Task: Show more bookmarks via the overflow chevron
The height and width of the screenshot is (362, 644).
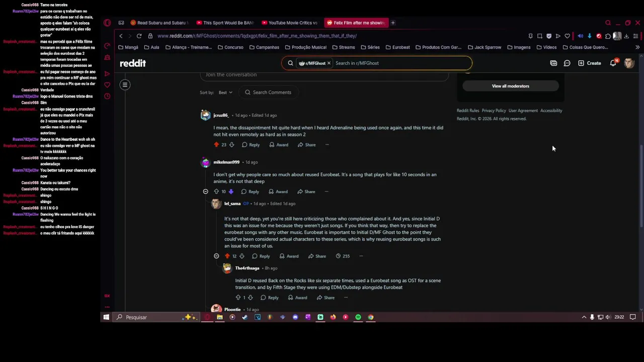Action: (x=637, y=47)
